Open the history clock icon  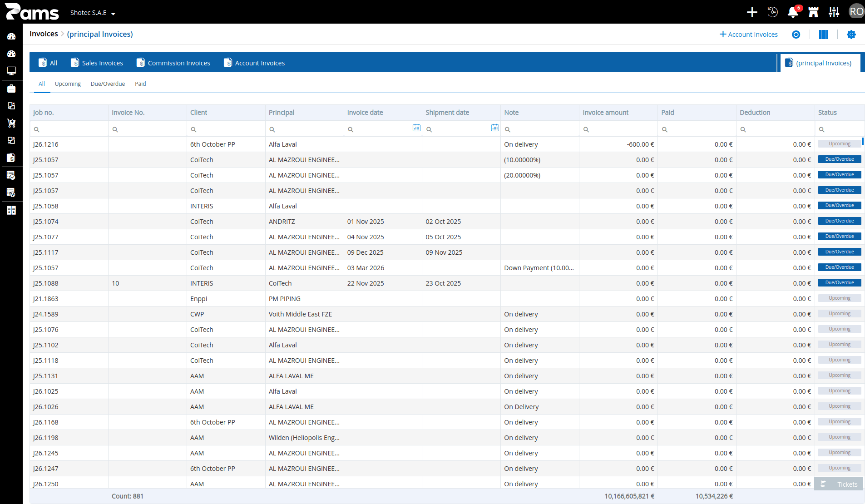pos(772,12)
